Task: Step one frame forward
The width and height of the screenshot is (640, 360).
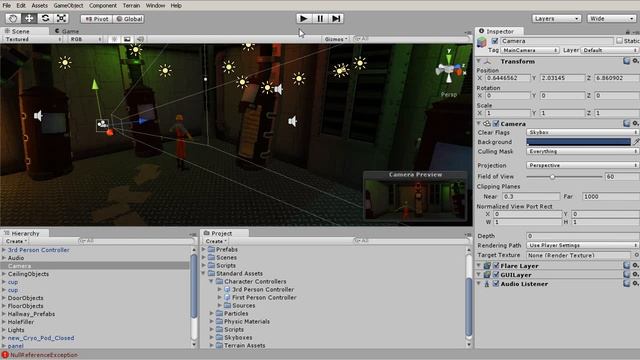Action: point(336,18)
